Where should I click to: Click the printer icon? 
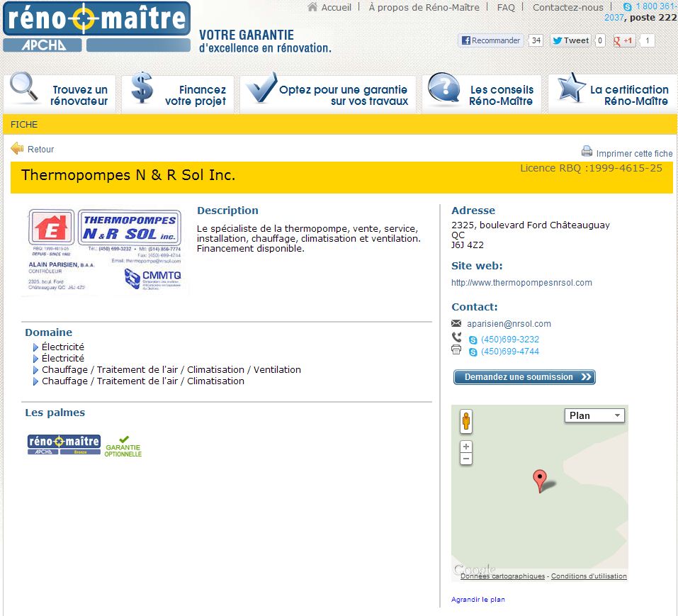coord(587,152)
